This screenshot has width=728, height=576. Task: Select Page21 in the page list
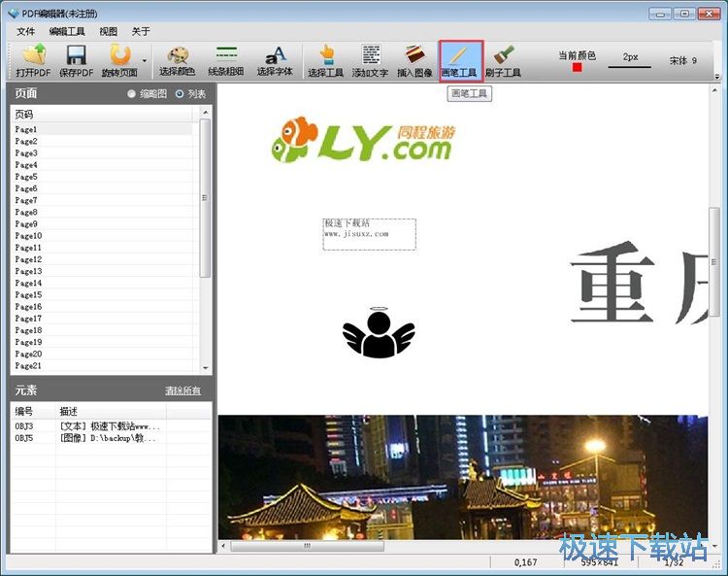tap(102, 365)
